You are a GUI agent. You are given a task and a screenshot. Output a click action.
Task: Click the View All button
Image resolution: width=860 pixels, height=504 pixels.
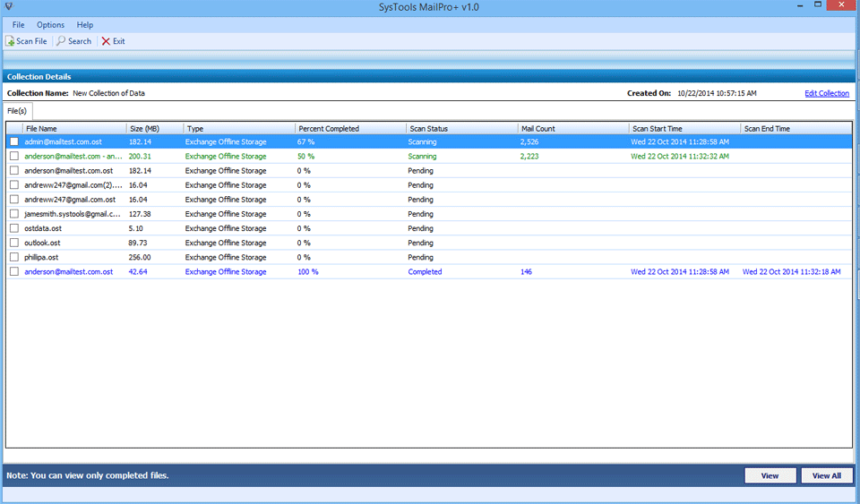(827, 475)
